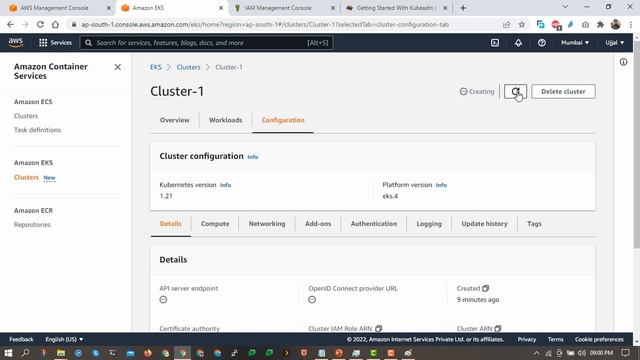640x360 pixels.
Task: Copy the Cluster ARN
Action: (498, 328)
